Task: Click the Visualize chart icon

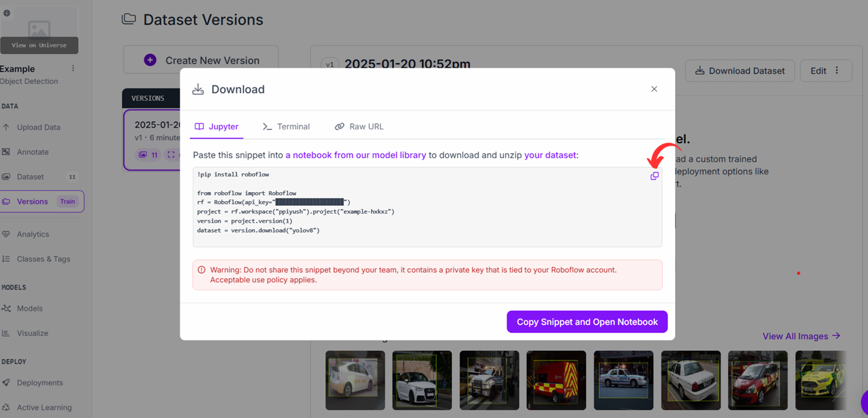Action: pos(6,333)
